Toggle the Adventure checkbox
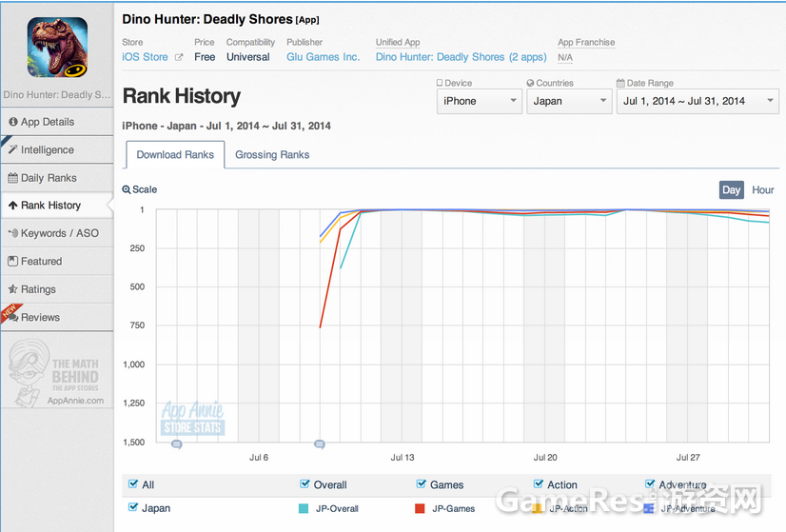 pyautogui.click(x=650, y=483)
